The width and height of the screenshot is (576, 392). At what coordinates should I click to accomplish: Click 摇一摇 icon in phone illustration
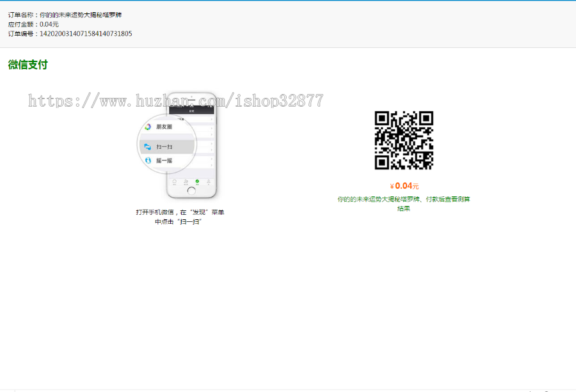coord(148,161)
